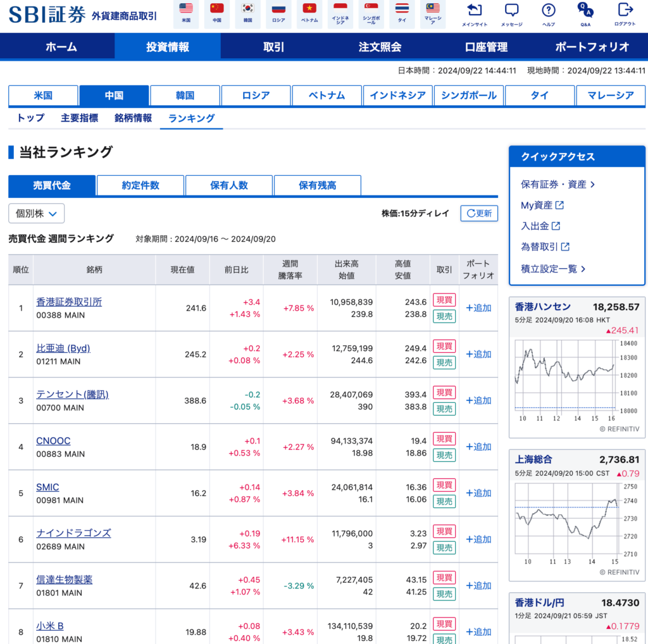Click the Vietnam flag icon in header
This screenshot has width=648, height=644.
(x=309, y=8)
